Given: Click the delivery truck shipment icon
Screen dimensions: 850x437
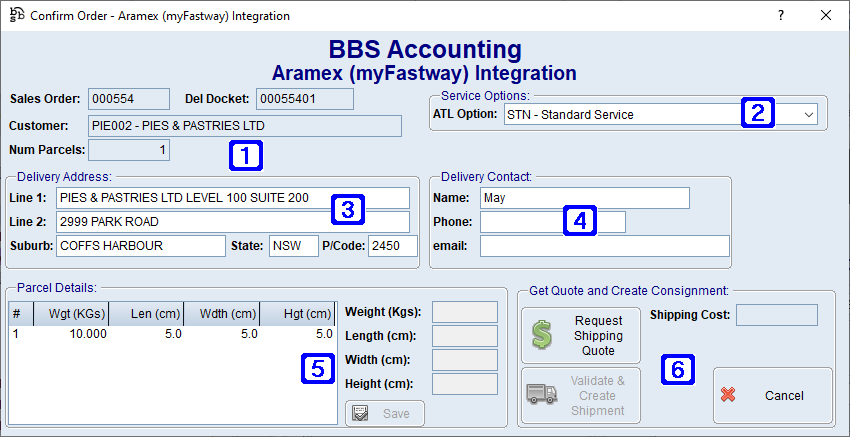Looking at the screenshot, I should pos(541,395).
